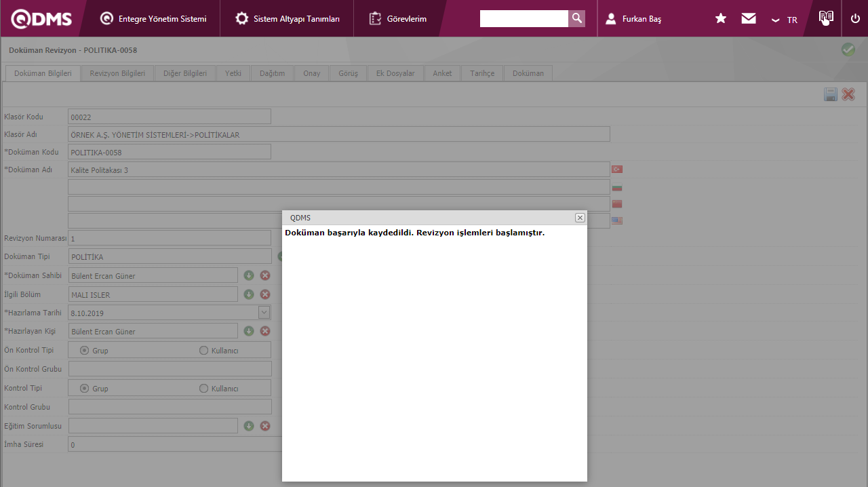Image resolution: width=868 pixels, height=487 pixels.
Task: Select Grup radio for Ön Kontrol Tipi
Action: coord(85,351)
